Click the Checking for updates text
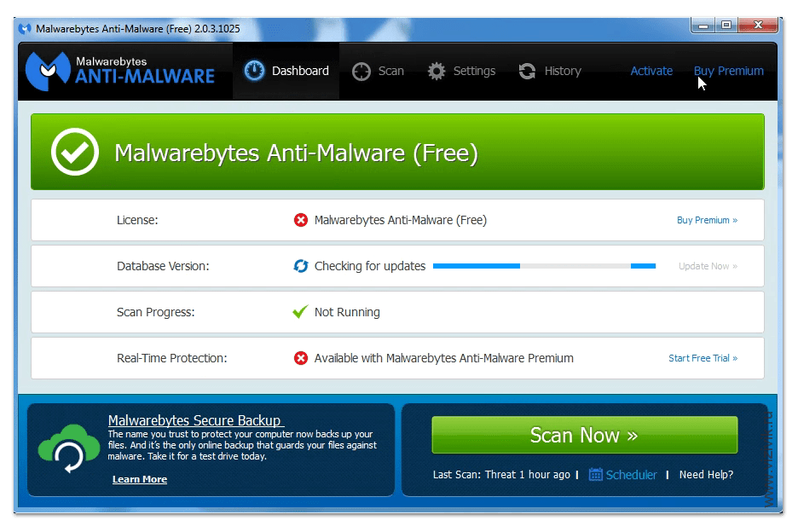Screen dimensions: 798x532 coord(370,266)
